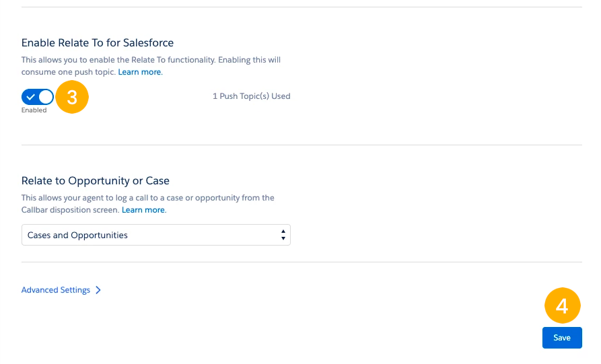The height and width of the screenshot is (364, 601).
Task: Click the Relate to Opportunity or Case heading
Action: [x=96, y=180]
